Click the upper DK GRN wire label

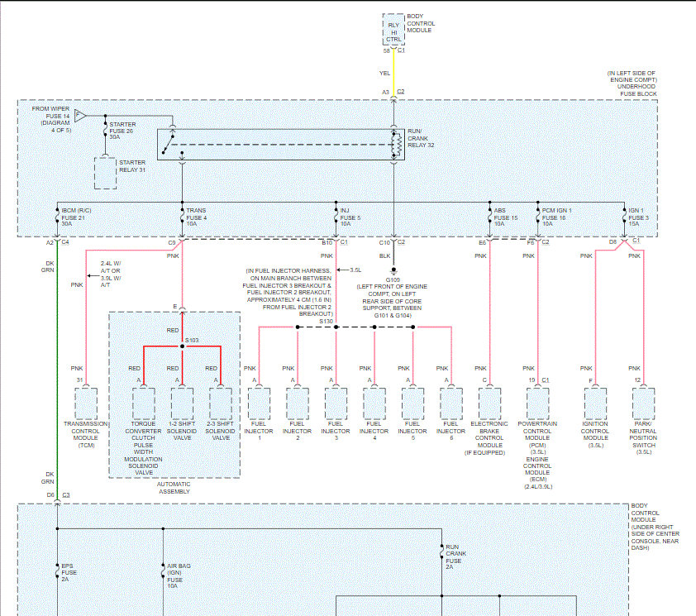[48, 266]
